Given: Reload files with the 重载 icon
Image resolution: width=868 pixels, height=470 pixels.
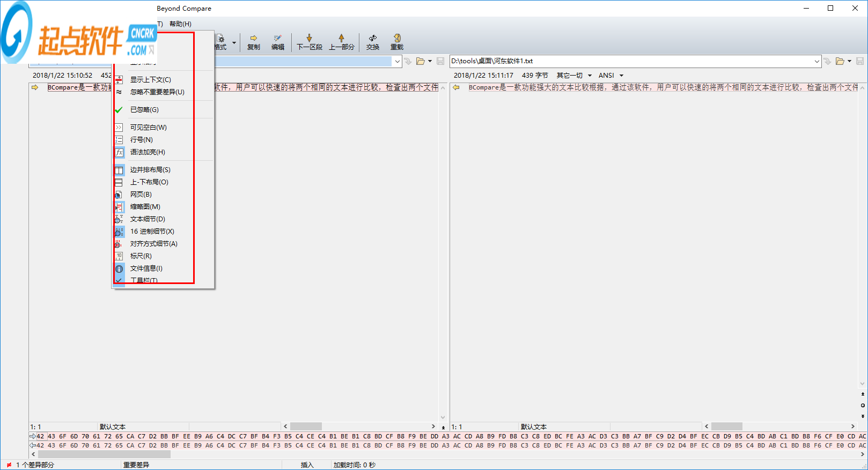Looking at the screenshot, I should pyautogui.click(x=397, y=42).
